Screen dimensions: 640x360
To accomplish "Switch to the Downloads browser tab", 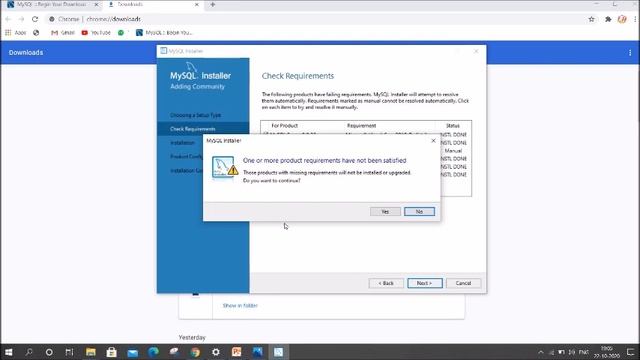I will coord(153,4).
